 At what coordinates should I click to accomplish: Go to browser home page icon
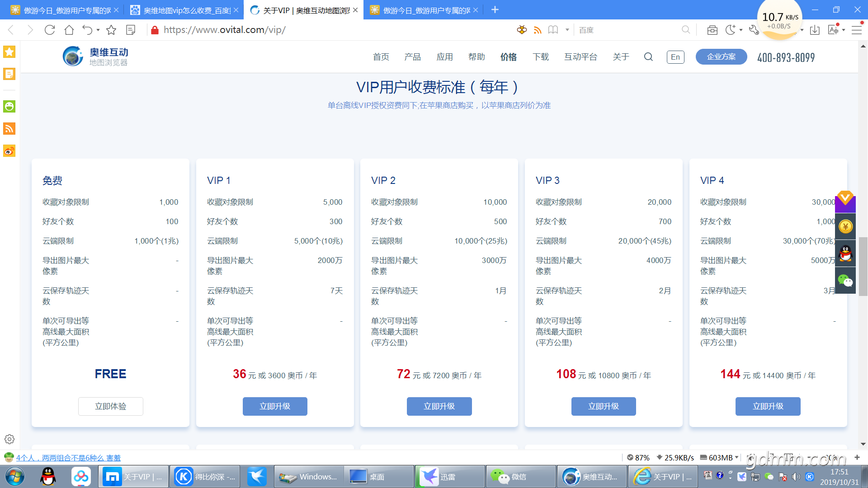[x=69, y=30]
